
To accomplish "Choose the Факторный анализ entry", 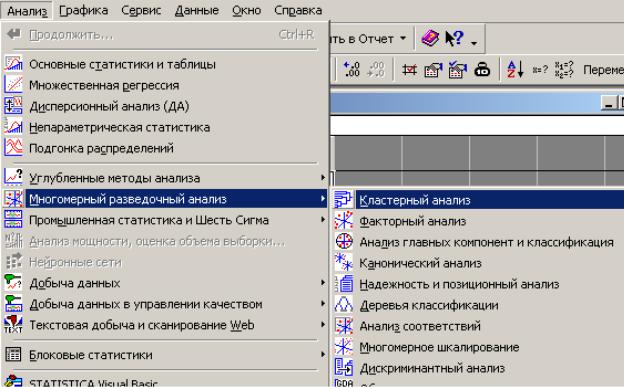I will coord(478,221).
